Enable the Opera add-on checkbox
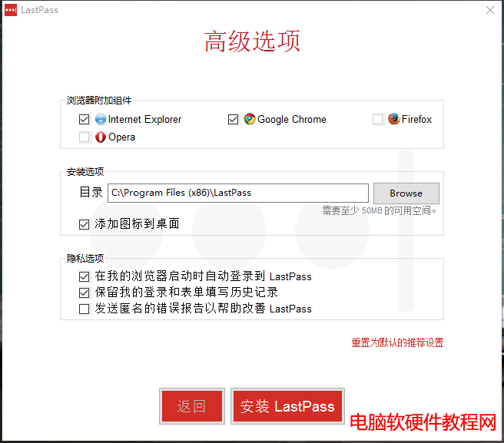This screenshot has width=504, height=443. (x=85, y=137)
